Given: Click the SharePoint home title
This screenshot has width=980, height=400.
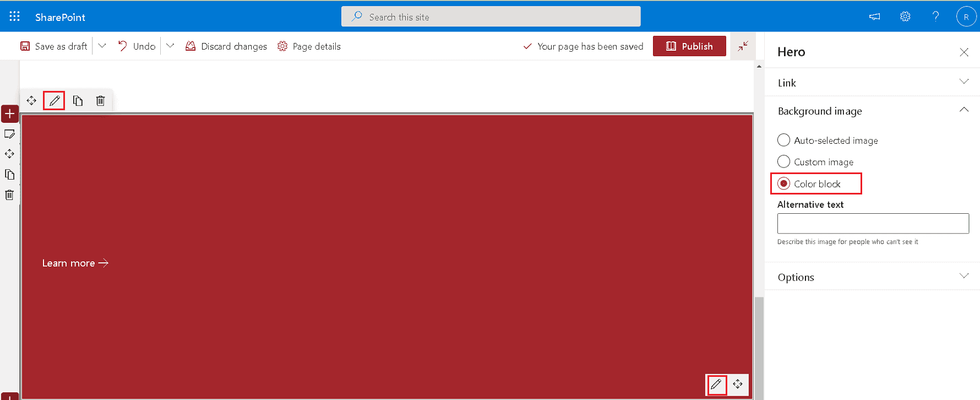Looking at the screenshot, I should point(60,17).
